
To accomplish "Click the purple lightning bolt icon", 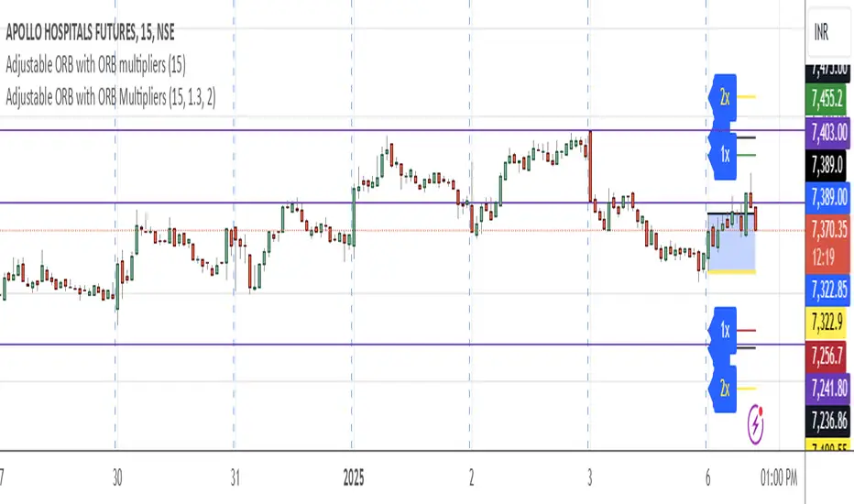I will (758, 423).
